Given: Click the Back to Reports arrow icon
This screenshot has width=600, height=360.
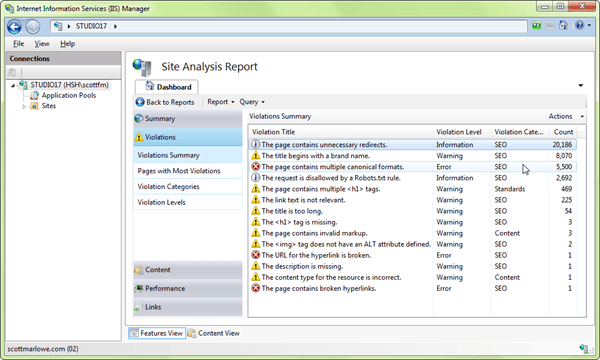Looking at the screenshot, I should (140, 102).
